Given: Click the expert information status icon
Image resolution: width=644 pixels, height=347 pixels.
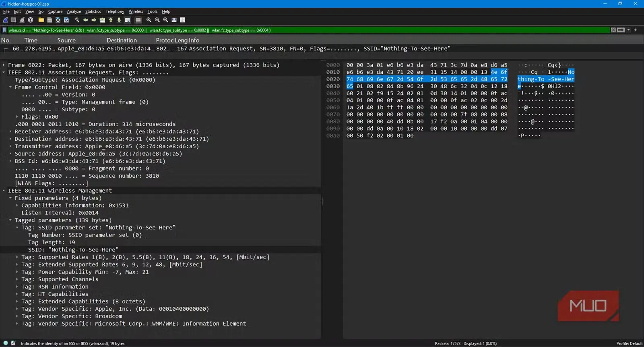Looking at the screenshot, I should (6, 343).
